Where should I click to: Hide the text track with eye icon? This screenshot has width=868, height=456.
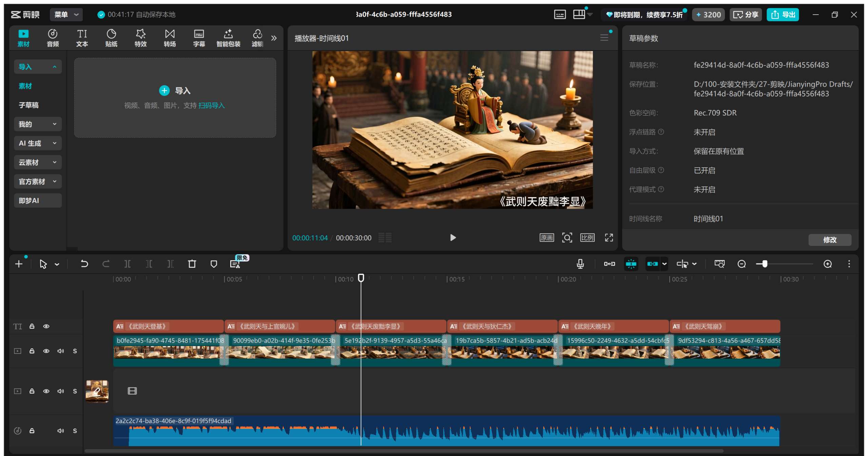[x=46, y=326]
